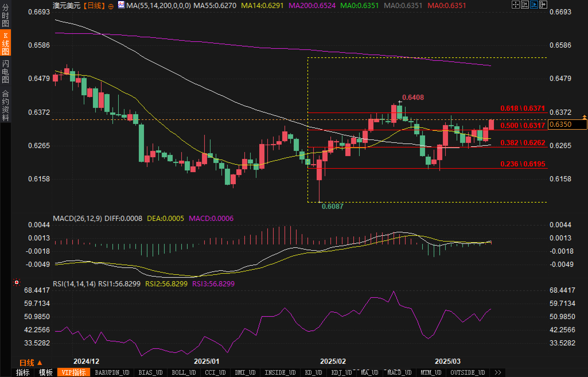Apply the DMI_UD indicator

coord(245,372)
